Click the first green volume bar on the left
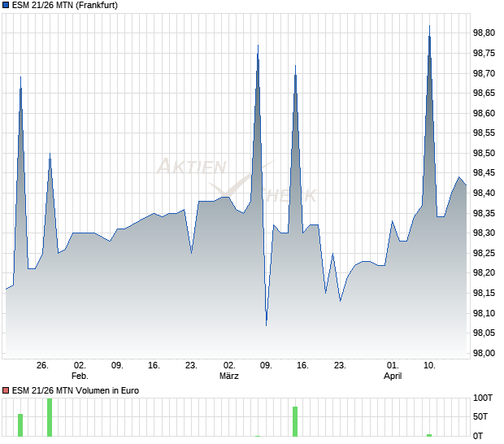The image size is (504, 444). (20, 425)
